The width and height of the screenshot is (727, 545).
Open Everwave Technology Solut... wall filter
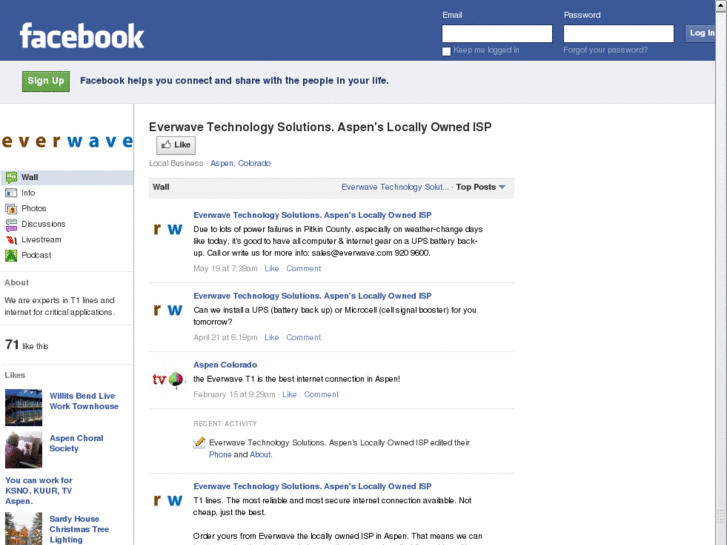tap(395, 187)
